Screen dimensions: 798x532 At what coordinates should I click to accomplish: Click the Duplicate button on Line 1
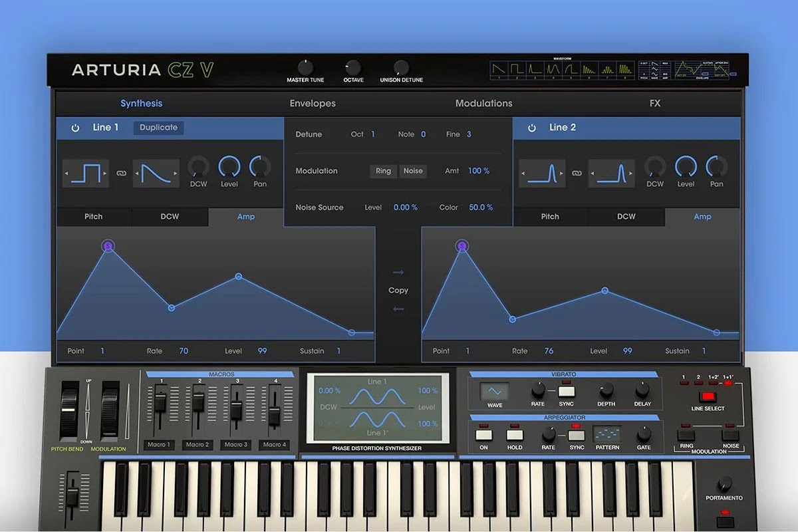pos(158,128)
